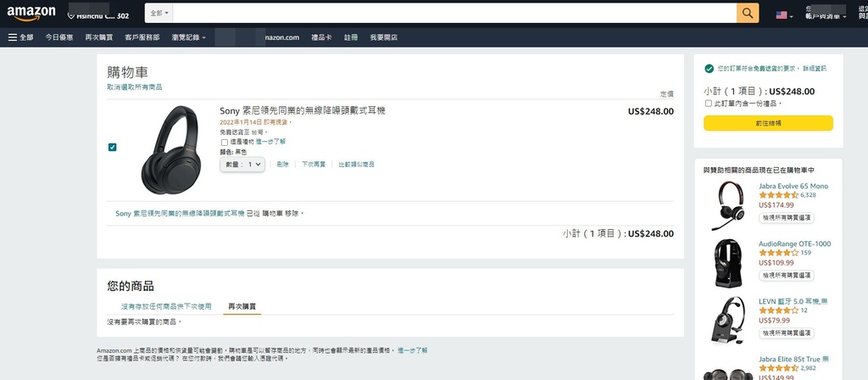
Task: Open 再次購買 in top navigation bar
Action: pos(98,37)
